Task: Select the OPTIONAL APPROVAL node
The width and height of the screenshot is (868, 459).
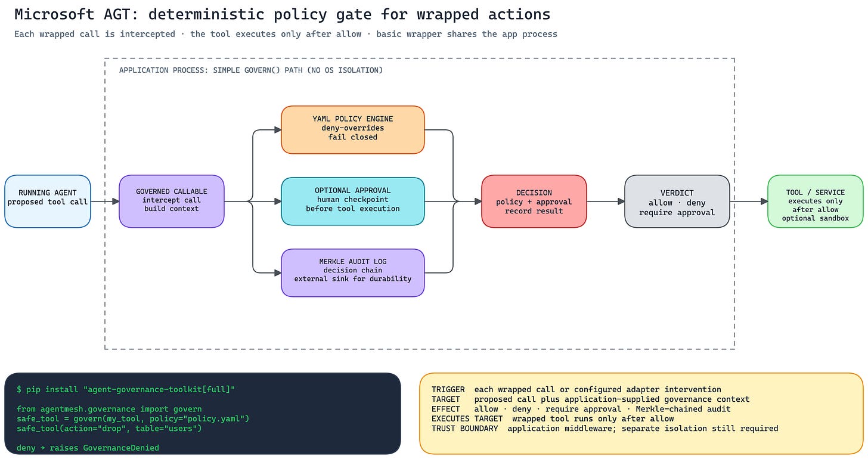Action: pos(353,201)
